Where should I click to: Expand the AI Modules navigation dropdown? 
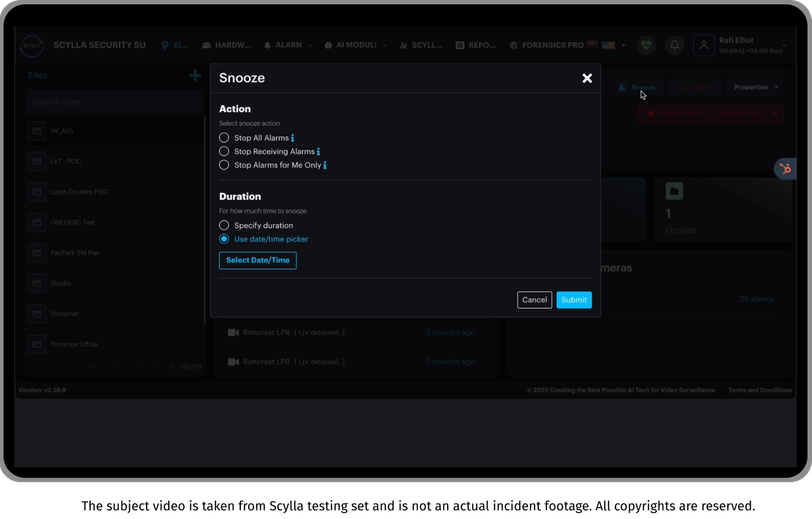(x=355, y=45)
